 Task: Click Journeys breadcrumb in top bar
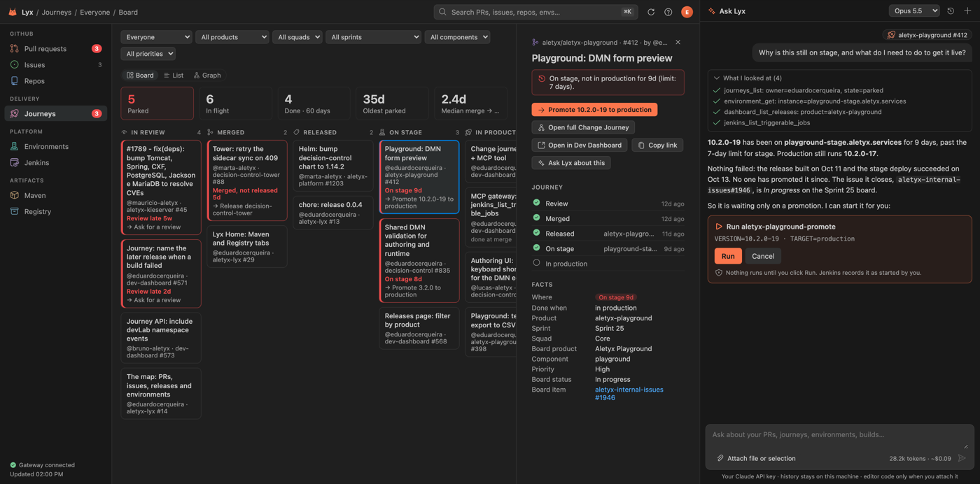(x=57, y=12)
